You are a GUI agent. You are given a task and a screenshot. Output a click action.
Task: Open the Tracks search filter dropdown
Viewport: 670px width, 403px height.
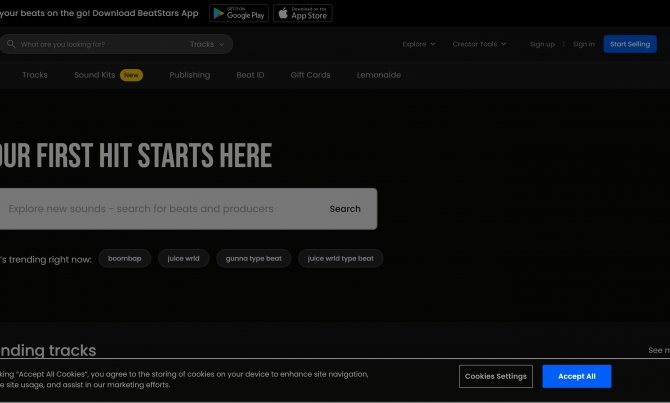[x=207, y=44]
